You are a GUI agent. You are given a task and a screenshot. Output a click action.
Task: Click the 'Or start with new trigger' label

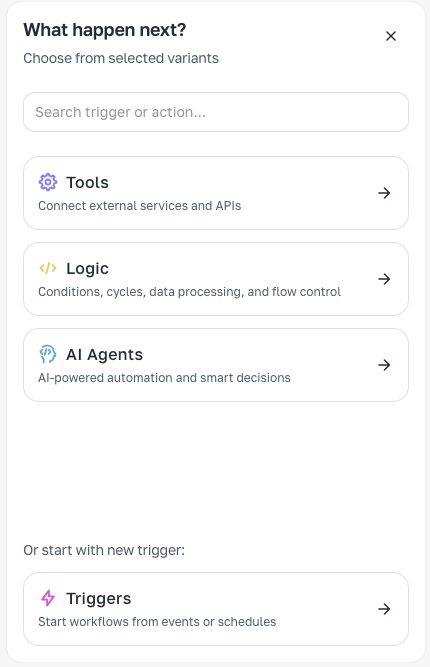coord(104,550)
